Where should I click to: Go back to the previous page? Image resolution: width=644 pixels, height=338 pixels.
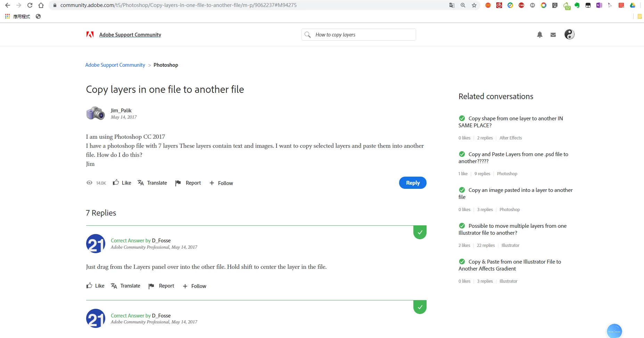pyautogui.click(x=7, y=5)
